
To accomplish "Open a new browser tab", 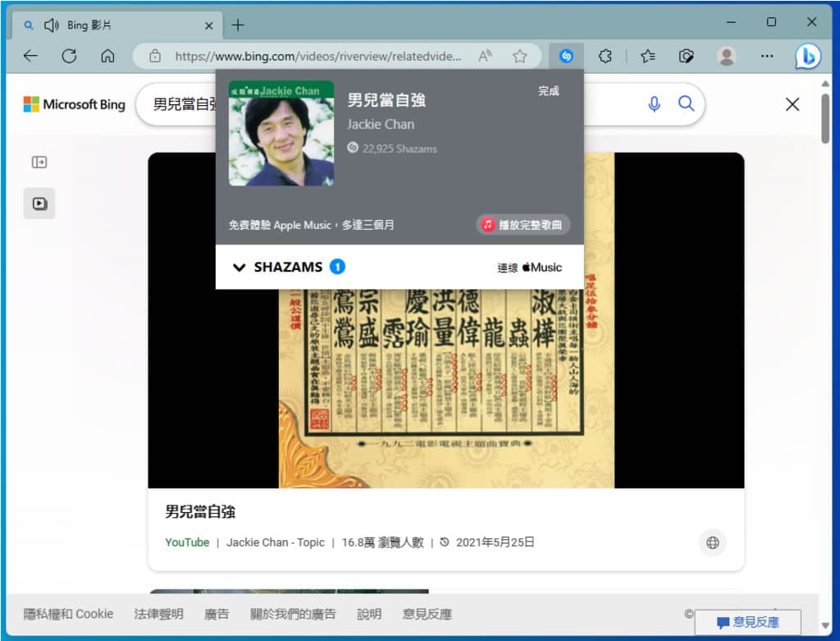I will 238,25.
